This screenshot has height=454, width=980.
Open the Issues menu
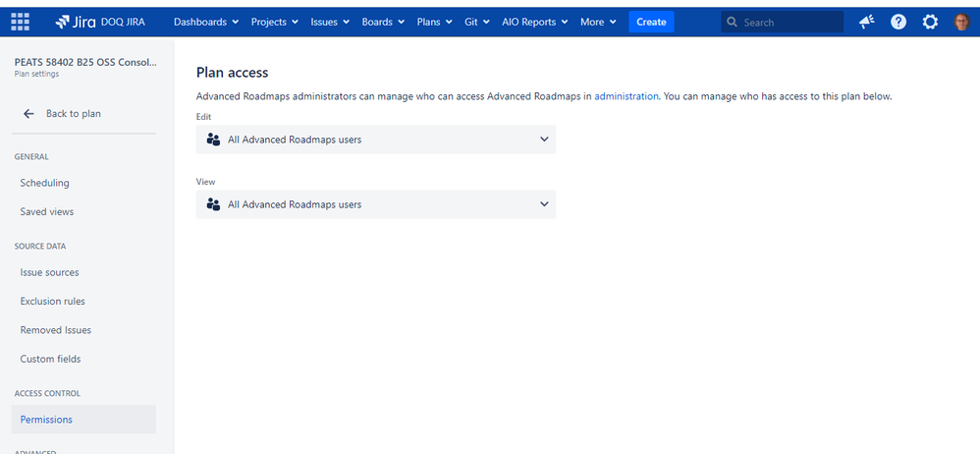pos(330,22)
